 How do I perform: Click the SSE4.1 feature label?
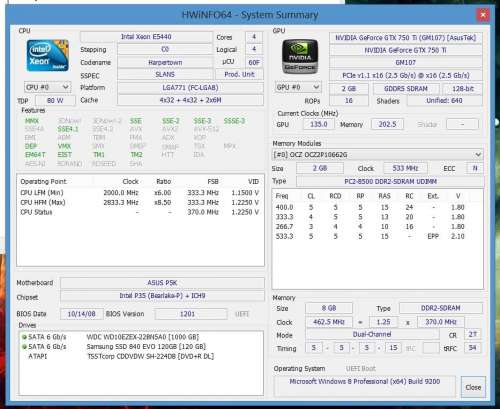click(x=68, y=129)
